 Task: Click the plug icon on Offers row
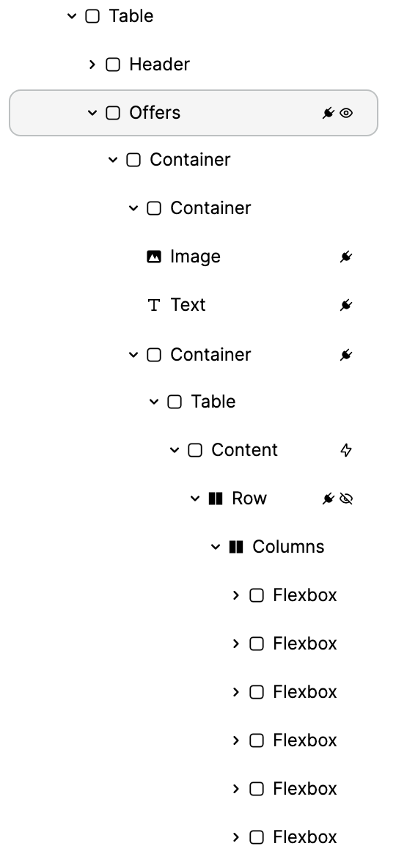(x=329, y=113)
